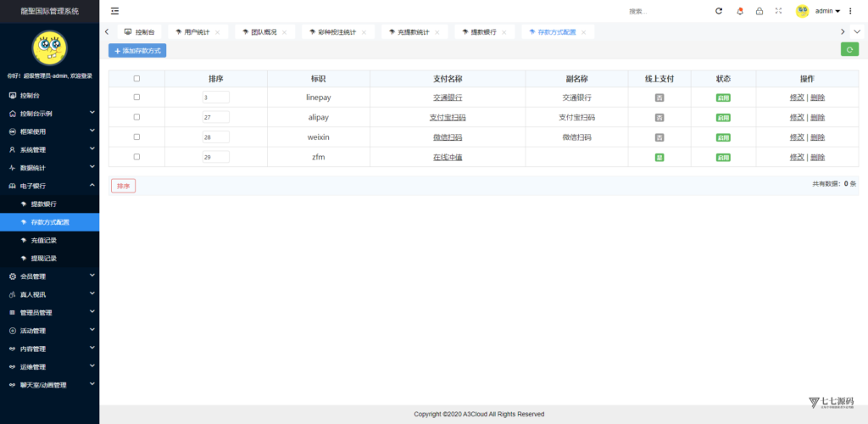Viewport: 868px width, 424px height.
Task: Select the checkbox in the zfm row
Action: coord(136,157)
